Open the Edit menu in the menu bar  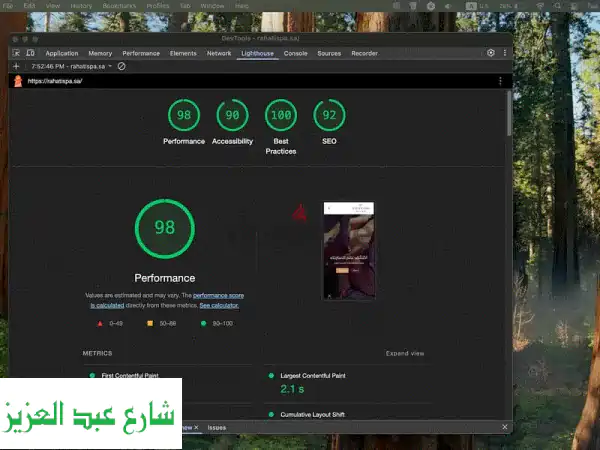[x=29, y=6]
